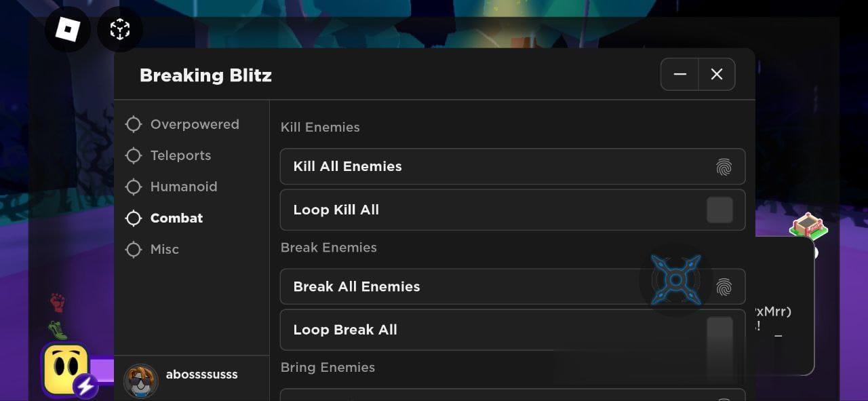Click the abossssusss profile avatar

click(141, 381)
